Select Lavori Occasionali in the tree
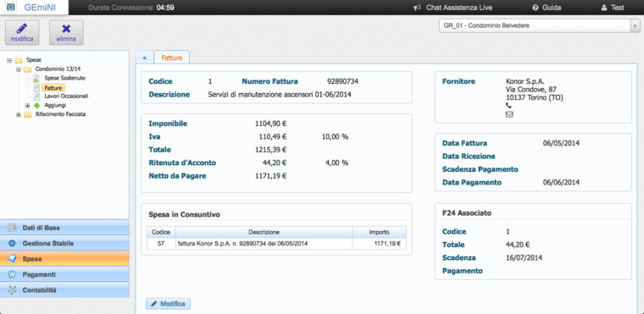The image size is (644, 314). coord(66,96)
